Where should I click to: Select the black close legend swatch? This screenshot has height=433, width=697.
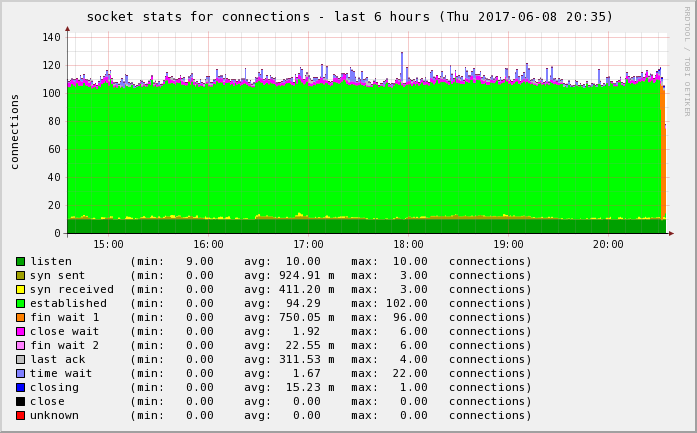pos(20,402)
